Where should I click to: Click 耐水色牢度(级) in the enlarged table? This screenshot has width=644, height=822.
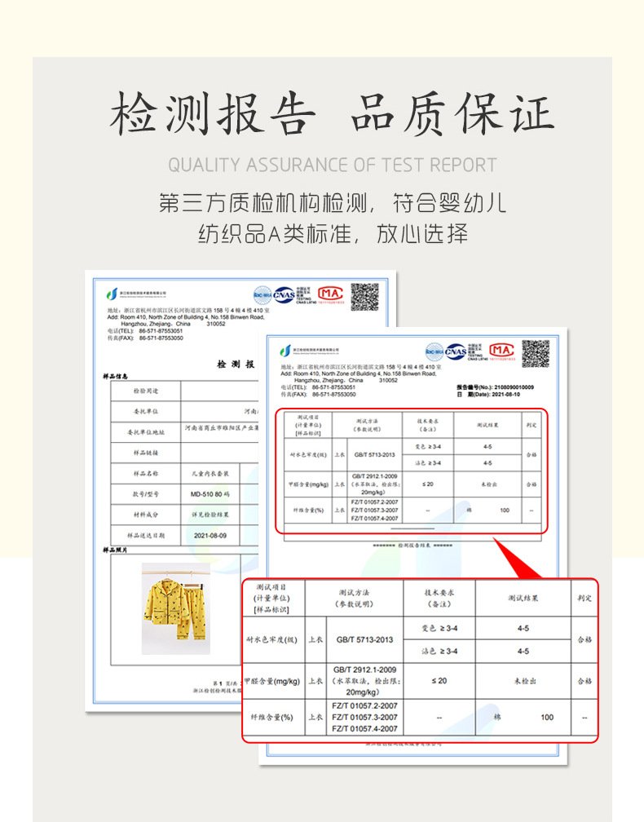point(272,639)
